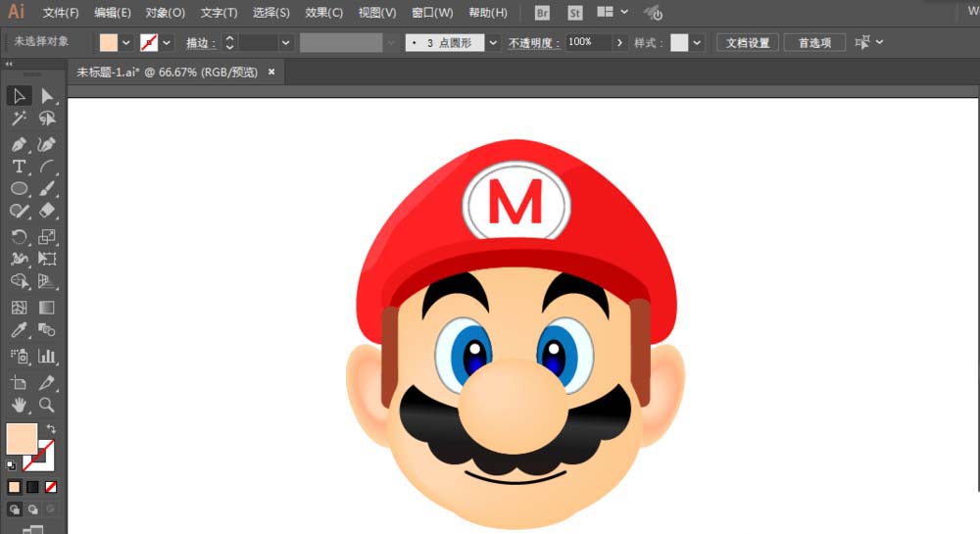
Task: Expand the 样式 style dropdown
Action: point(697,43)
